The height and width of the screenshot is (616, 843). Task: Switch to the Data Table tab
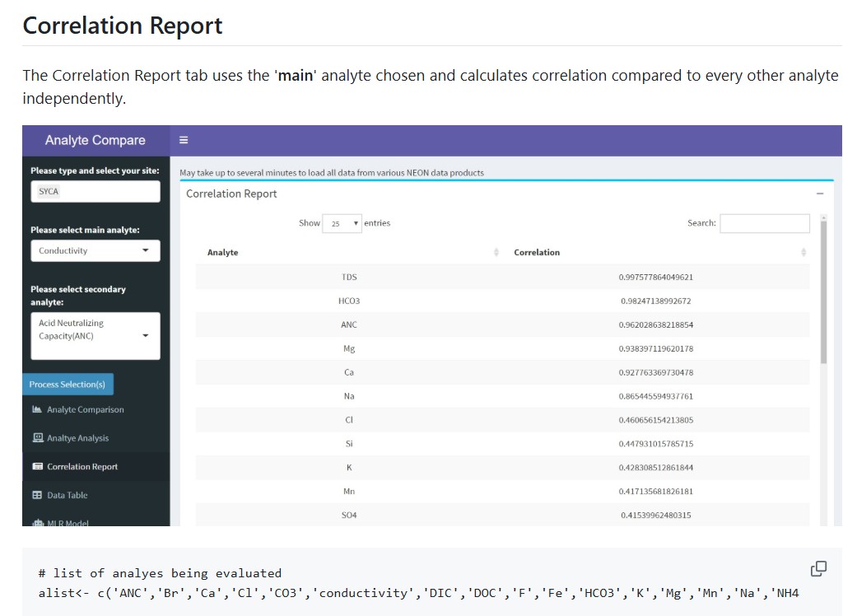pos(67,495)
